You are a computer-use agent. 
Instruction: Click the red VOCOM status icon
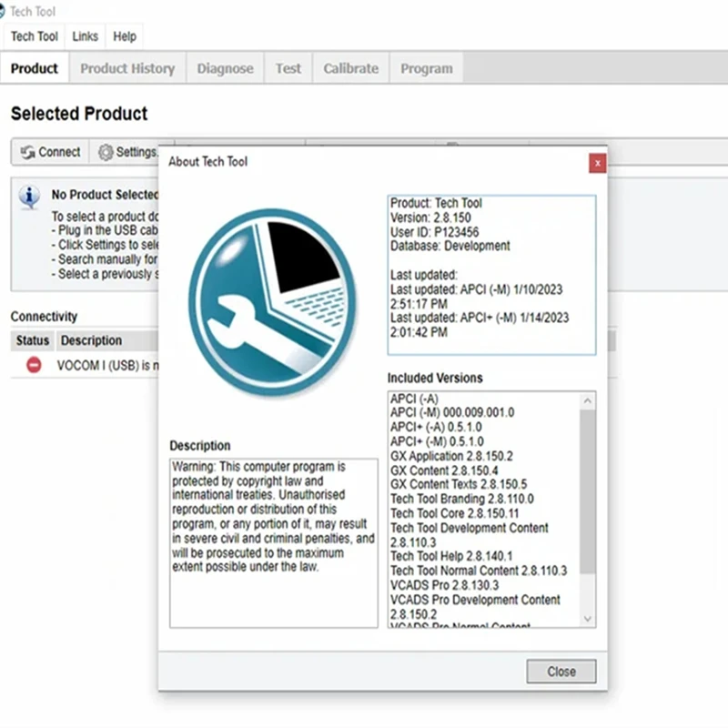click(34, 365)
